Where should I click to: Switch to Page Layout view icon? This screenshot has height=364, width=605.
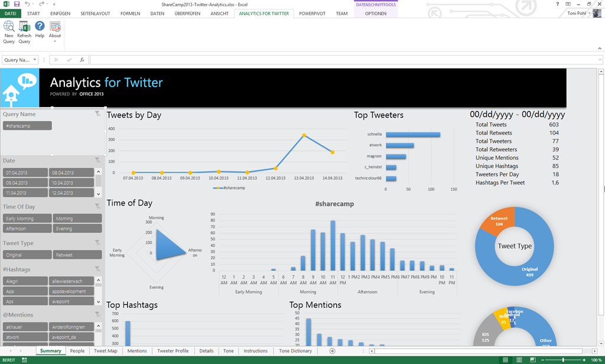click(x=519, y=360)
